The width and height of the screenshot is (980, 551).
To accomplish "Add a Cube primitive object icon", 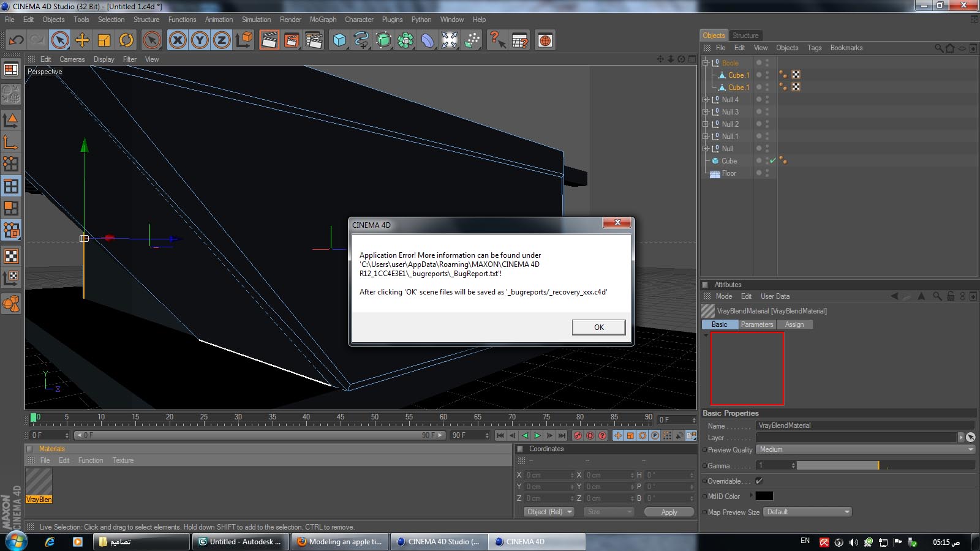I will pyautogui.click(x=339, y=40).
